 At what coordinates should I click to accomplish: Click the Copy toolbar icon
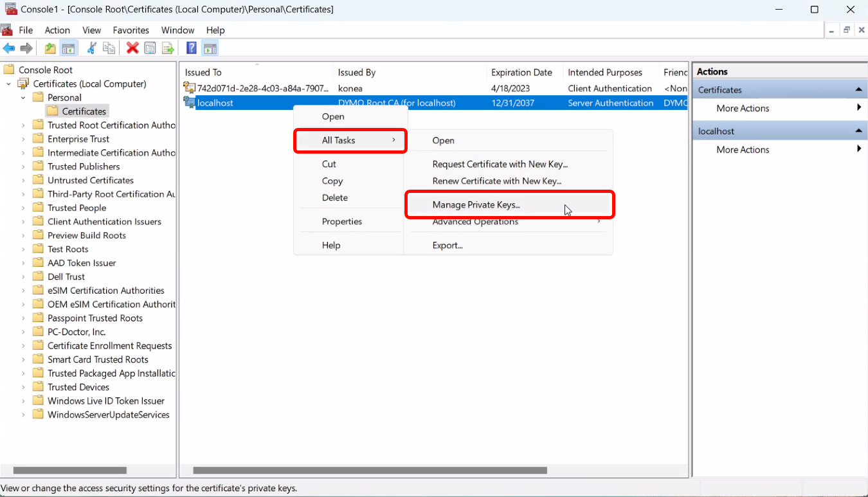pyautogui.click(x=109, y=48)
